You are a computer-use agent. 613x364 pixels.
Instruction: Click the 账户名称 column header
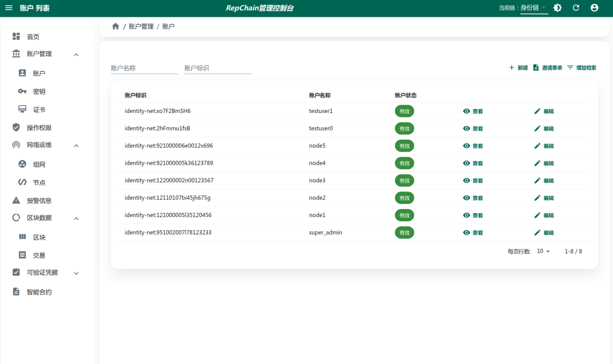(320, 95)
